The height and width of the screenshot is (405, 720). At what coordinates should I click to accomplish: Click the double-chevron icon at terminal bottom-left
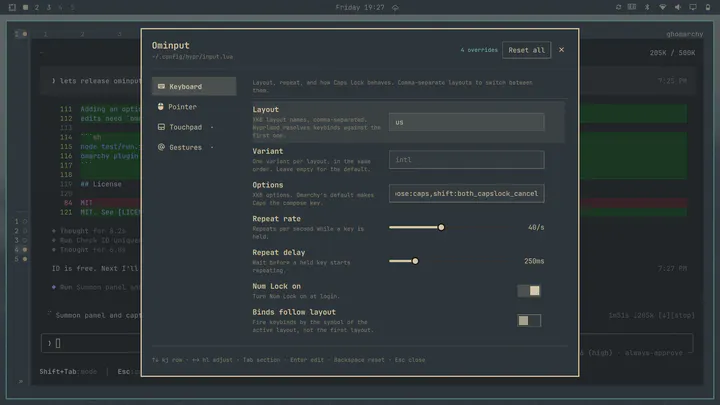[x=20, y=381]
